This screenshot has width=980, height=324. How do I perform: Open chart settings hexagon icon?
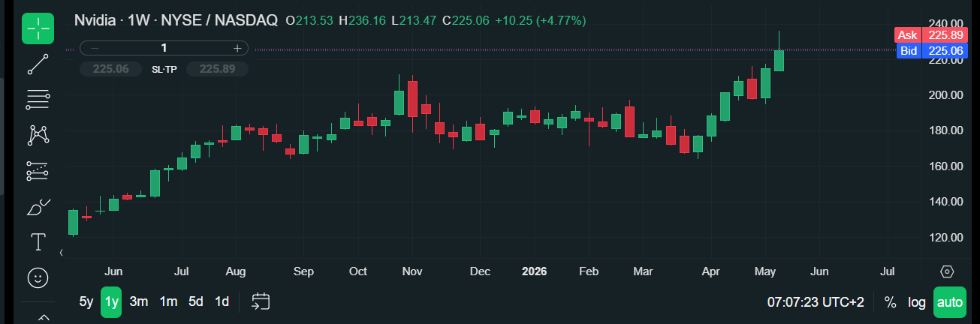click(x=947, y=271)
